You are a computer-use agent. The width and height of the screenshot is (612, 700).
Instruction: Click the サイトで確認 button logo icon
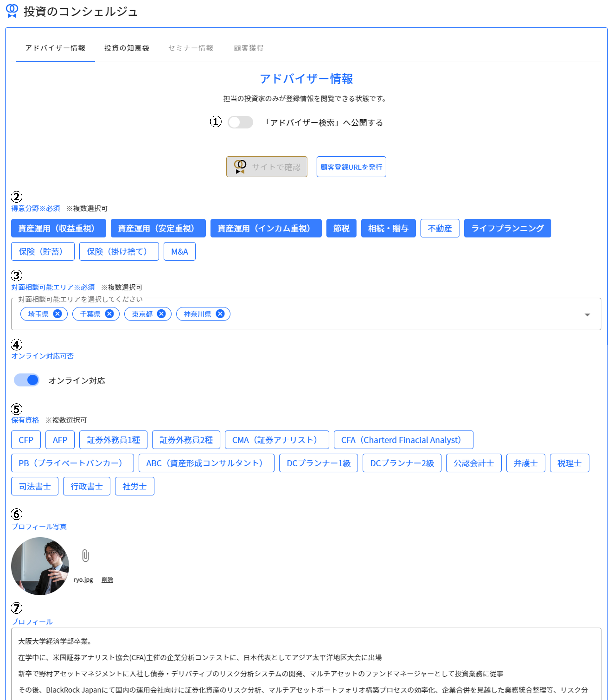pos(240,167)
